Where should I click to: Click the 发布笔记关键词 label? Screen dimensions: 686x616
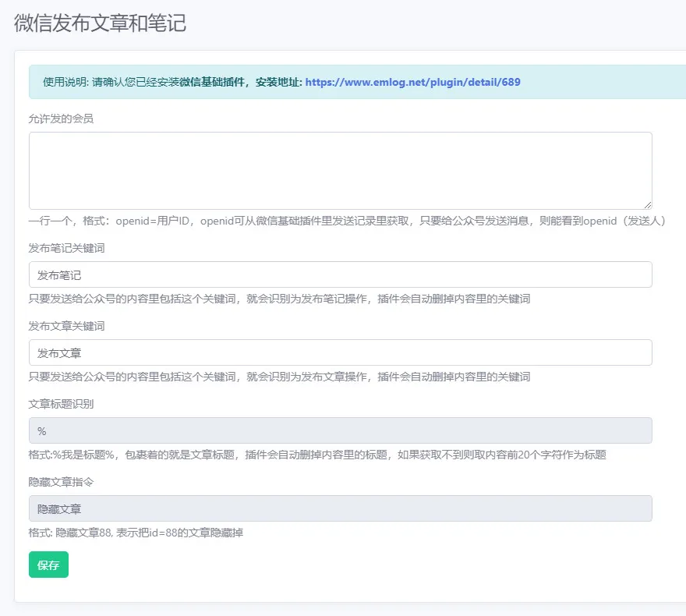(x=66, y=248)
